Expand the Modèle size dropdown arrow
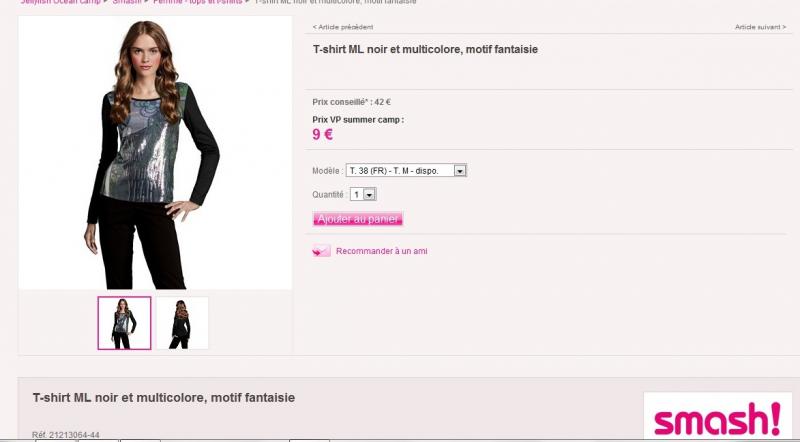This screenshot has width=800, height=442. coord(460,170)
